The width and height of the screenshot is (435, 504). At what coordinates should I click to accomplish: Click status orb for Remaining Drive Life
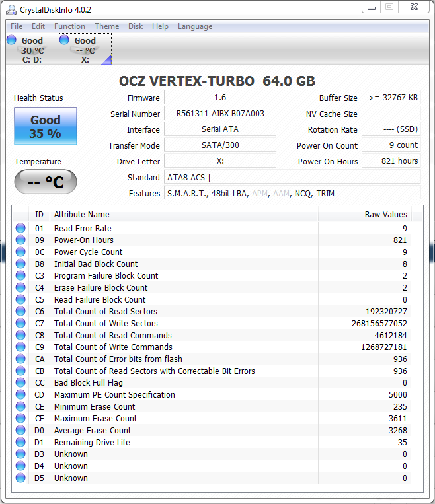[x=20, y=442]
